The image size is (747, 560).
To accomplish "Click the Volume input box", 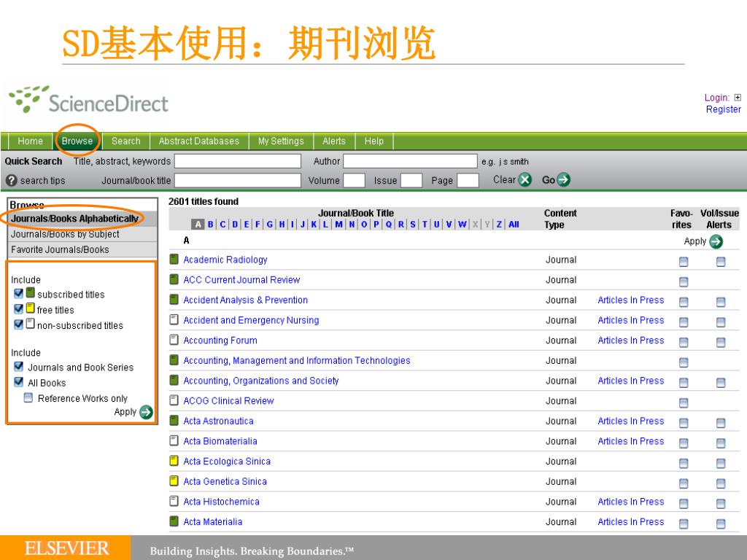I will tap(354, 181).
